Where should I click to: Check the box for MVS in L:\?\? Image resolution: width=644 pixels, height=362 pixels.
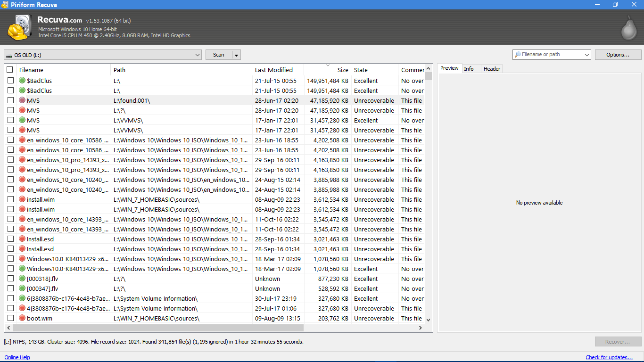(10, 110)
